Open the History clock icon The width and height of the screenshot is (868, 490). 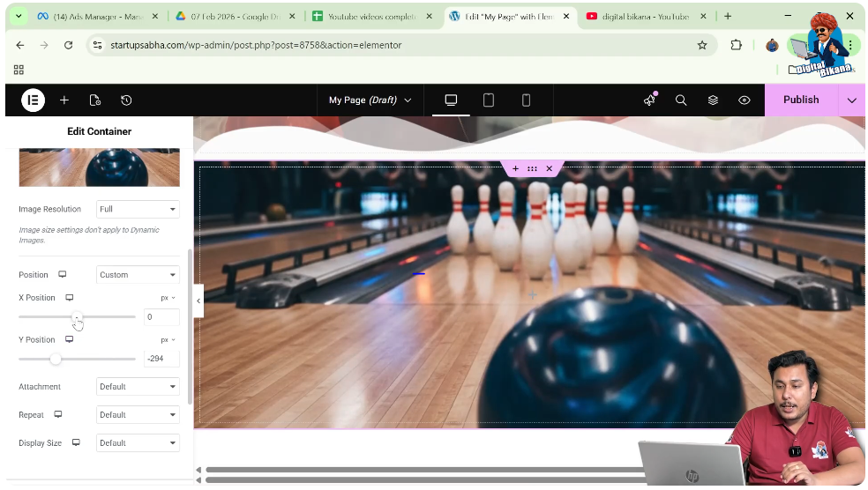click(x=126, y=100)
